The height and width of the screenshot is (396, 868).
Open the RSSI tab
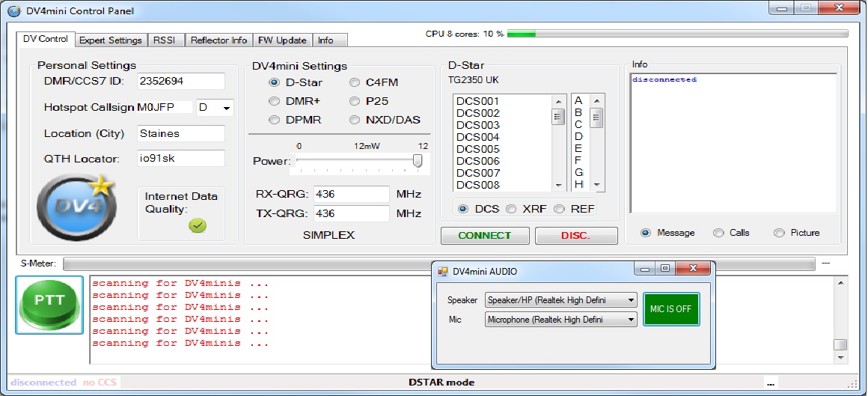(165, 40)
